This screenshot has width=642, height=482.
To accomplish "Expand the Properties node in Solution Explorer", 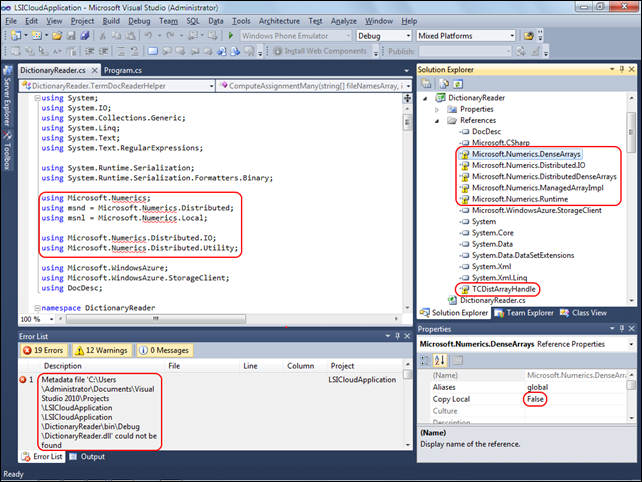I will [x=437, y=109].
